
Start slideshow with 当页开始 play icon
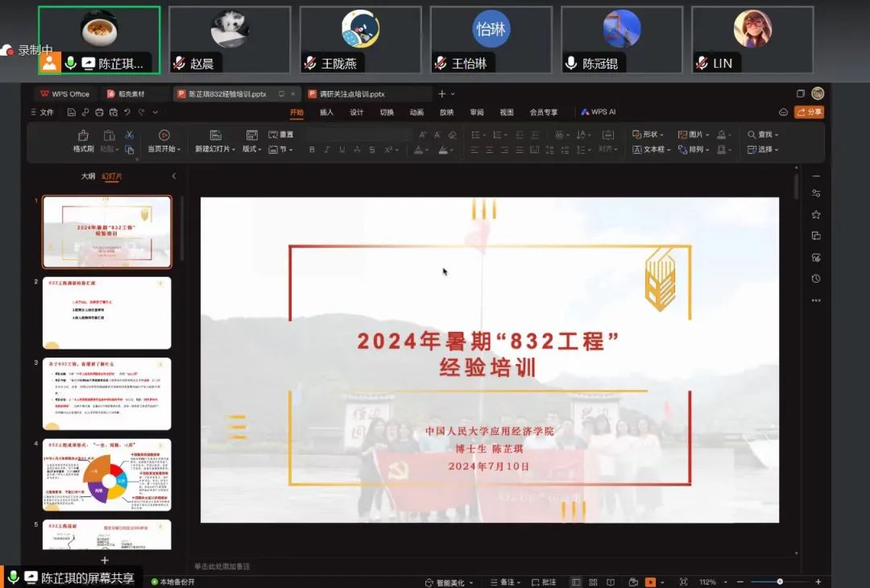pyautogui.click(x=164, y=135)
